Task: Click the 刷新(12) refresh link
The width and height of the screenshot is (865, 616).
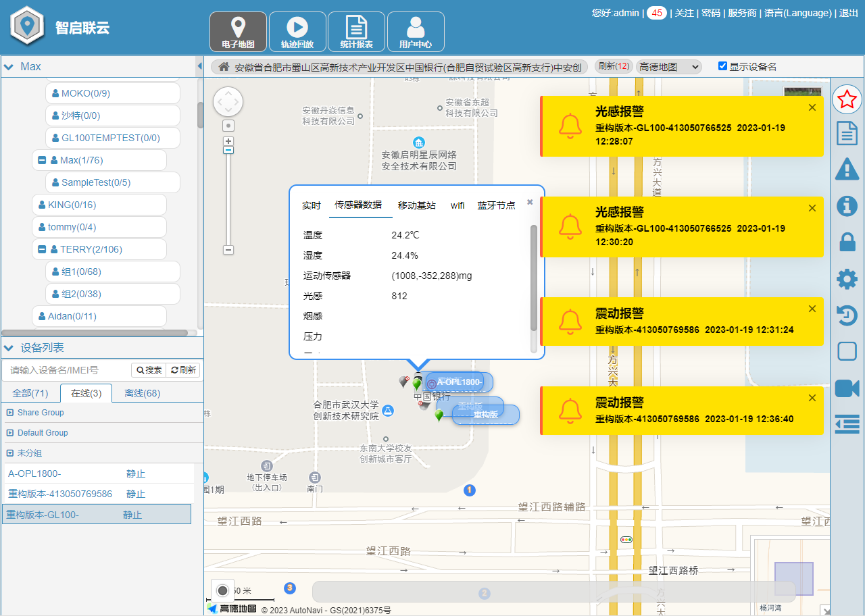Action: click(612, 66)
